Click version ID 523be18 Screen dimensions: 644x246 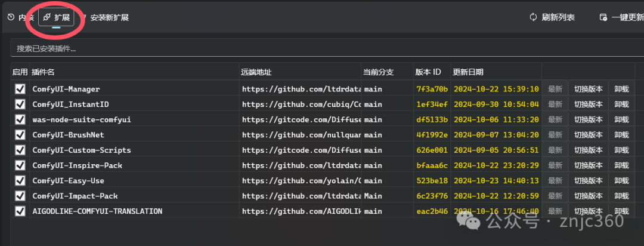click(432, 180)
